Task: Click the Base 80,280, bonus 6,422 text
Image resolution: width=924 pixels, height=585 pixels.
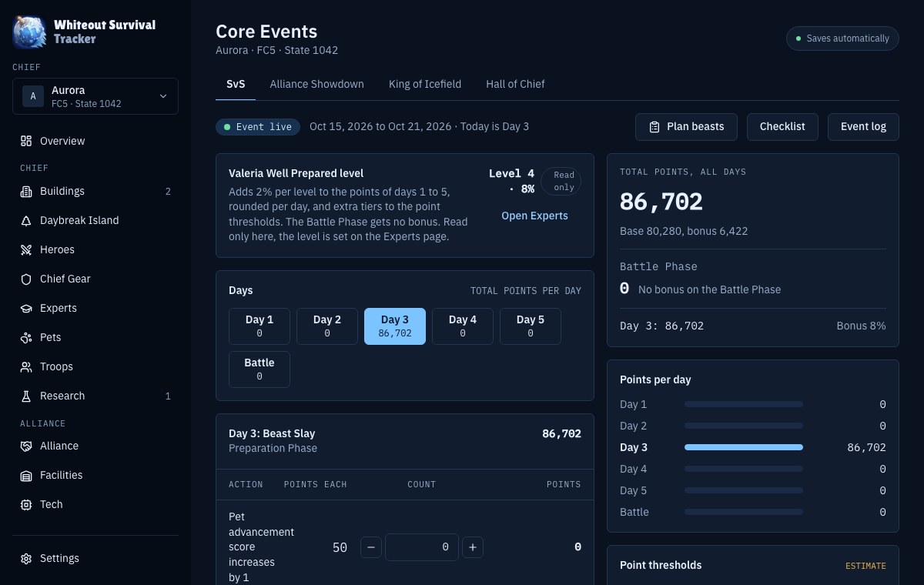Action: point(684,231)
